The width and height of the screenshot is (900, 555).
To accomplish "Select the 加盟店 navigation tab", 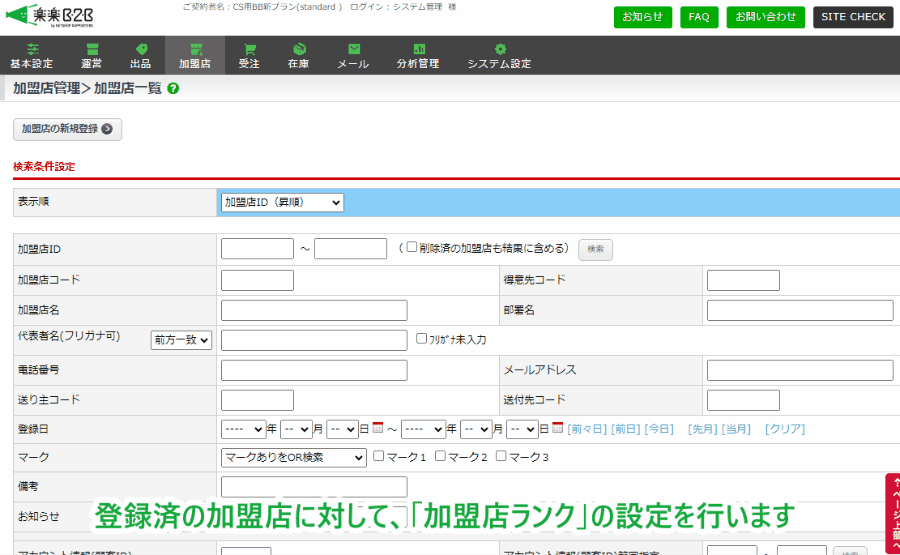I will 194,56.
